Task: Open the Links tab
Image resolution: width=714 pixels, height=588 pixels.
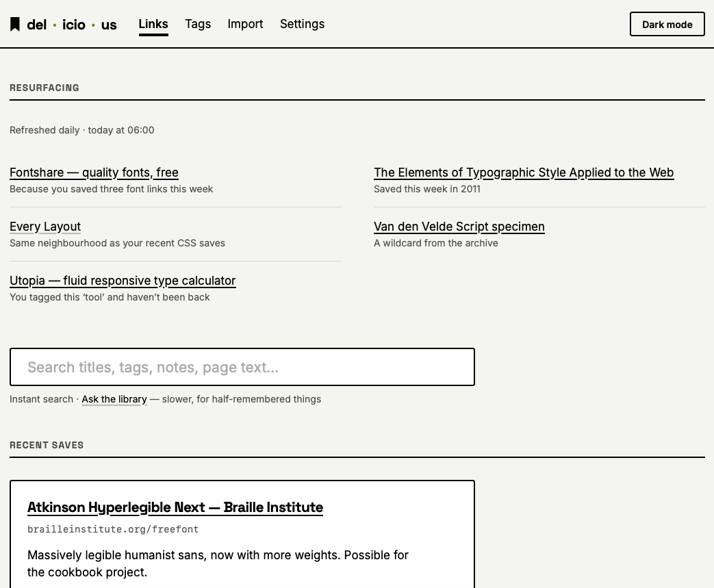Action: pyautogui.click(x=153, y=24)
